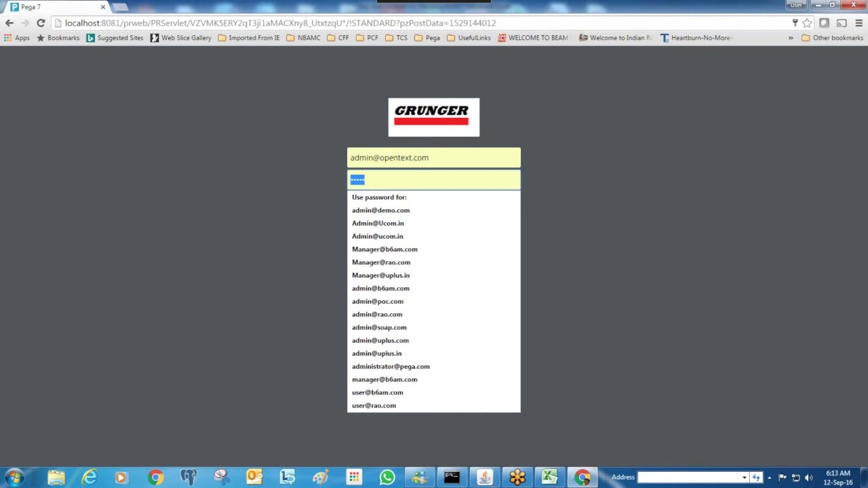868x488 pixels.
Task: Click the password input field
Action: tap(434, 180)
